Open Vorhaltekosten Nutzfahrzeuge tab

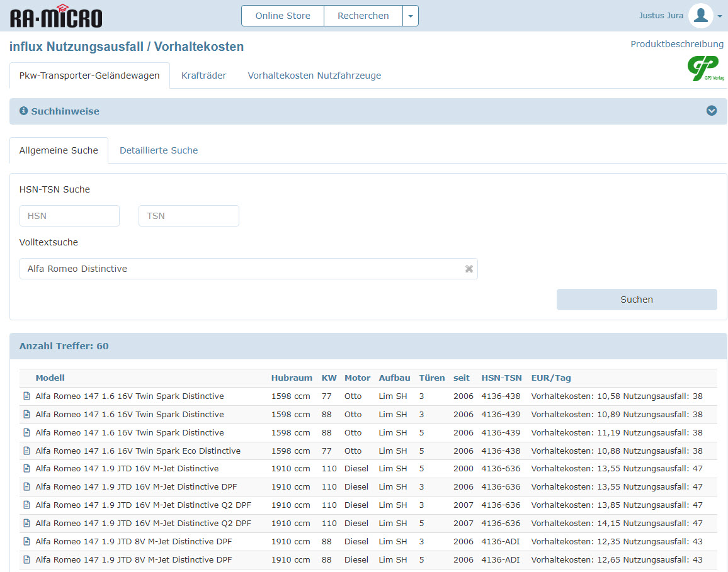click(314, 76)
